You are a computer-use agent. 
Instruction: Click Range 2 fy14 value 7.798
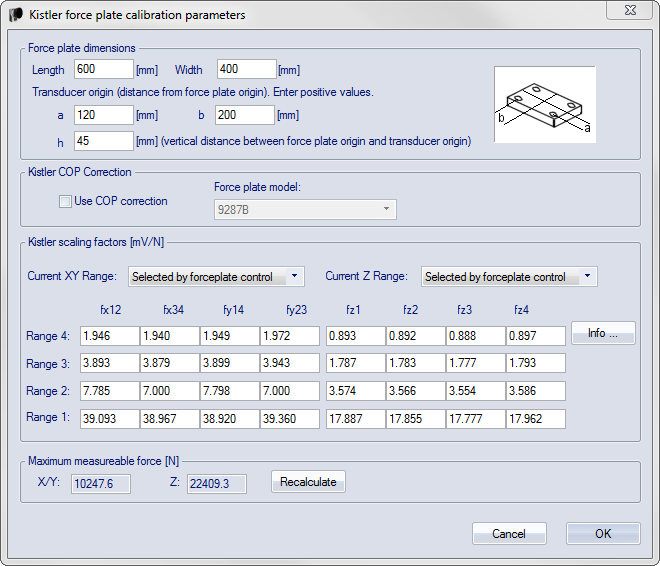[x=230, y=391]
